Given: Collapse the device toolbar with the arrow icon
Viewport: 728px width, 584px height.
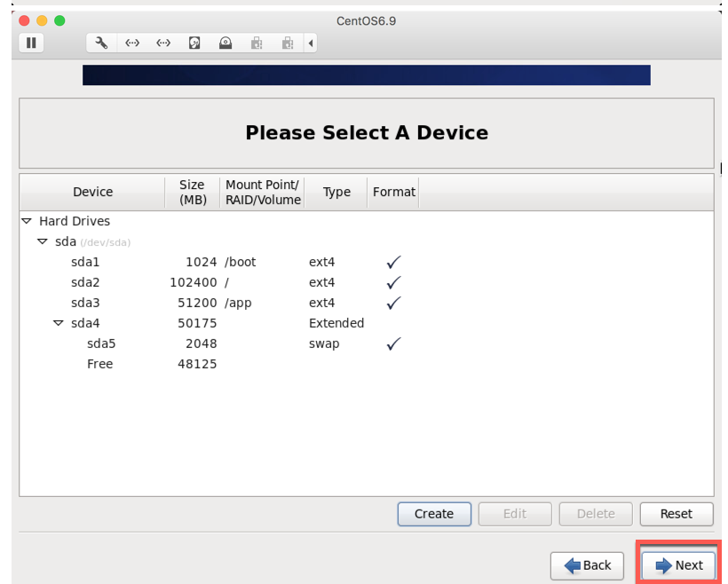Looking at the screenshot, I should (x=311, y=43).
